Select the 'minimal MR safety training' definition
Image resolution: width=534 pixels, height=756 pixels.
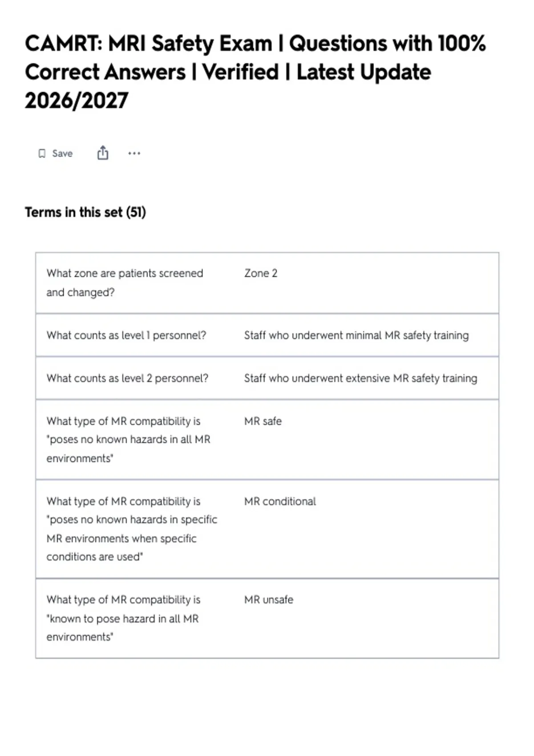(356, 335)
